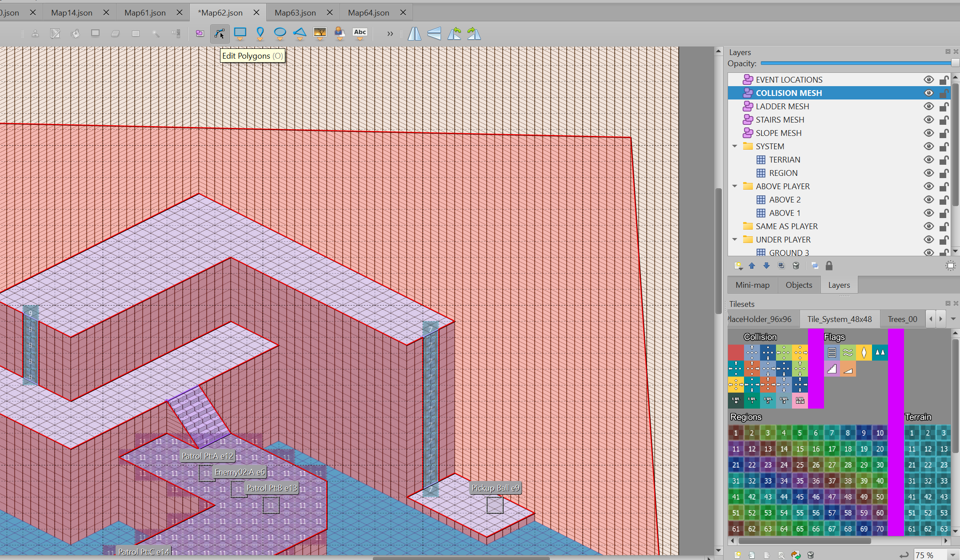
Task: Select the Eraser tool
Action: pyautogui.click(x=115, y=33)
